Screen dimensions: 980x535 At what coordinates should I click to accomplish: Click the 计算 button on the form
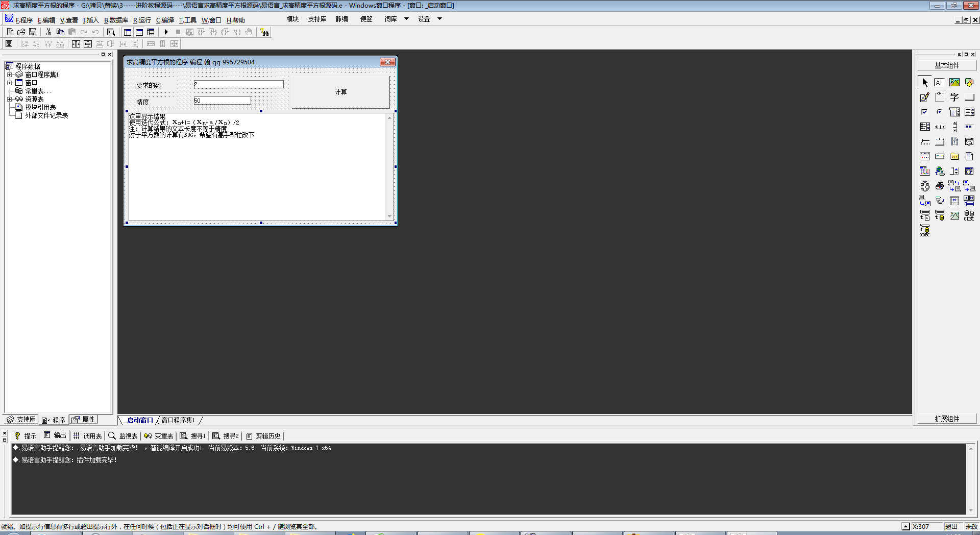(x=340, y=92)
